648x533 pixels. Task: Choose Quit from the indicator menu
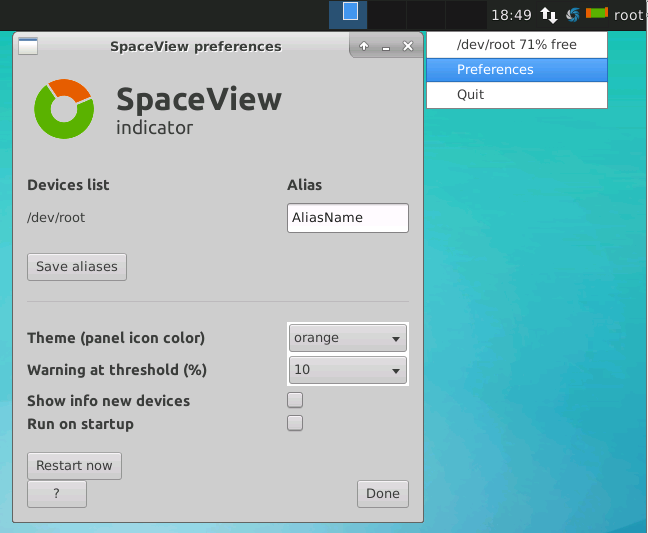tap(517, 95)
